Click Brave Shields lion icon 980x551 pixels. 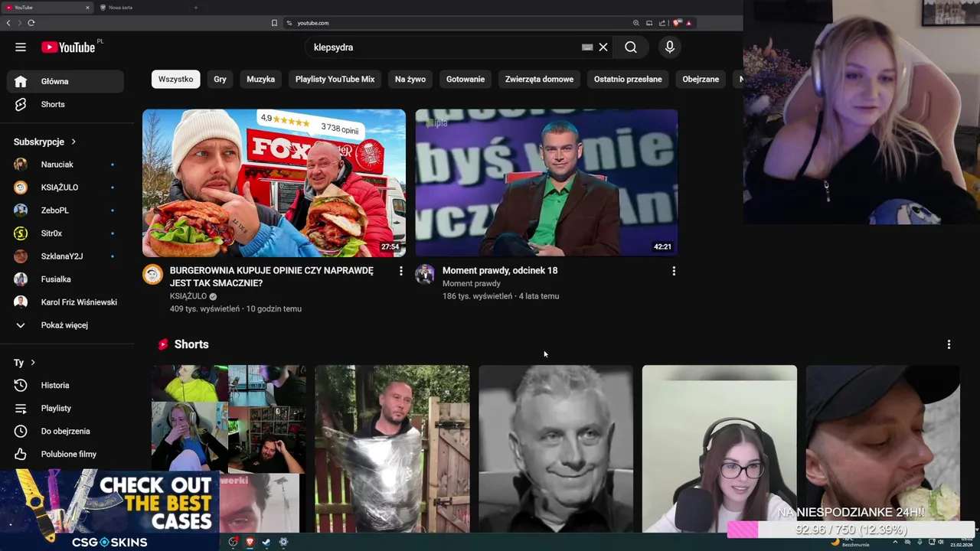[x=677, y=23]
